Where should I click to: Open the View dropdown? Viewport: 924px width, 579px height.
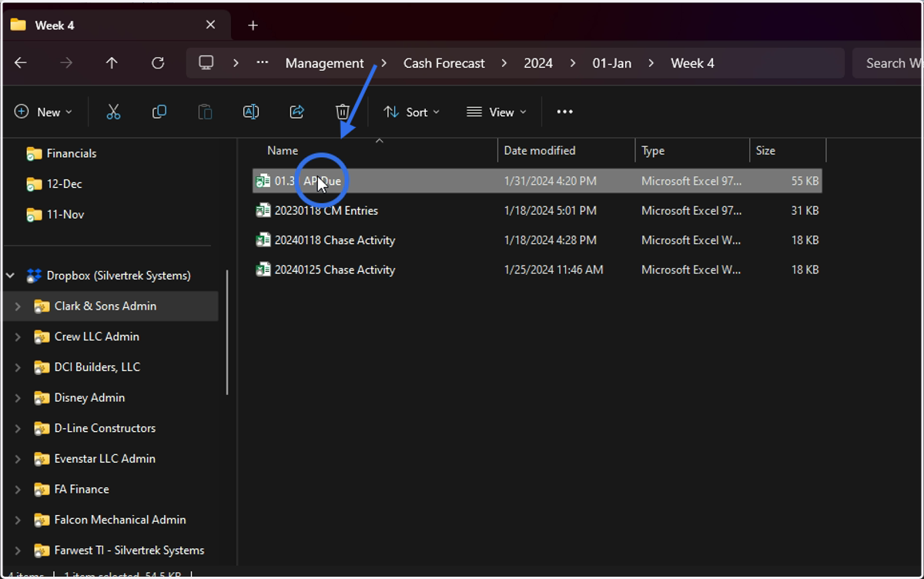click(497, 112)
